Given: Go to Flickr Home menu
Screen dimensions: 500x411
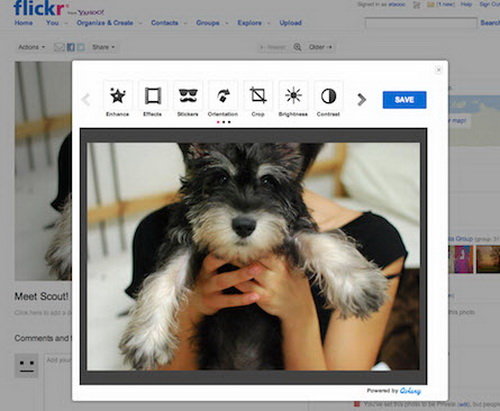Looking at the screenshot, I should 24,23.
